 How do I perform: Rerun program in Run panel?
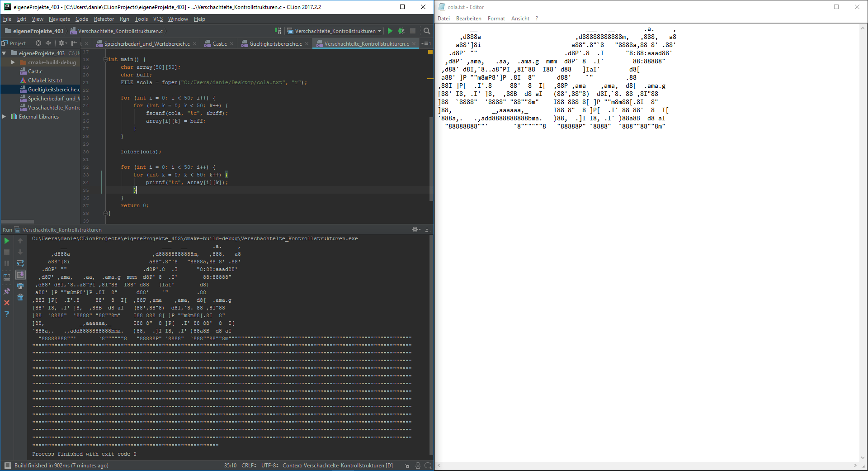pyautogui.click(x=7, y=241)
